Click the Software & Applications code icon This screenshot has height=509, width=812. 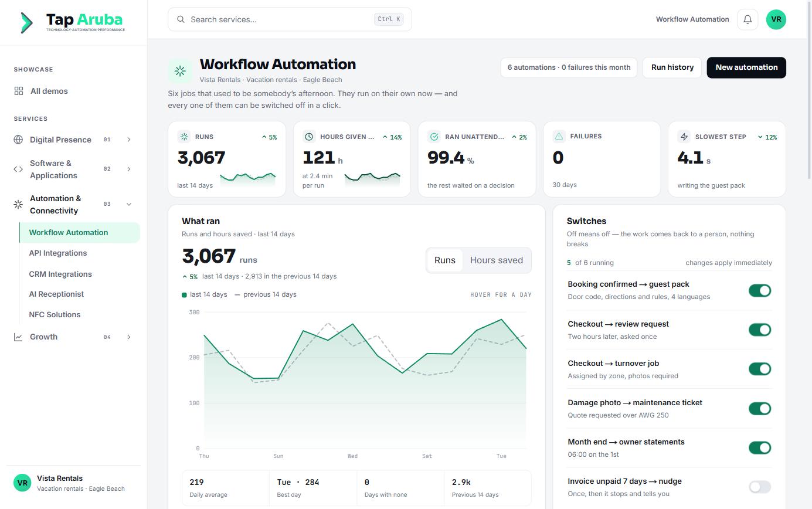pyautogui.click(x=18, y=169)
